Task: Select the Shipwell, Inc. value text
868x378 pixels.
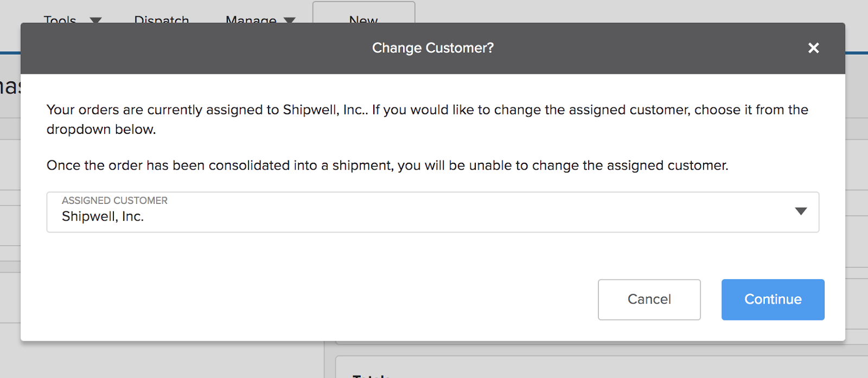Action: coord(103,216)
